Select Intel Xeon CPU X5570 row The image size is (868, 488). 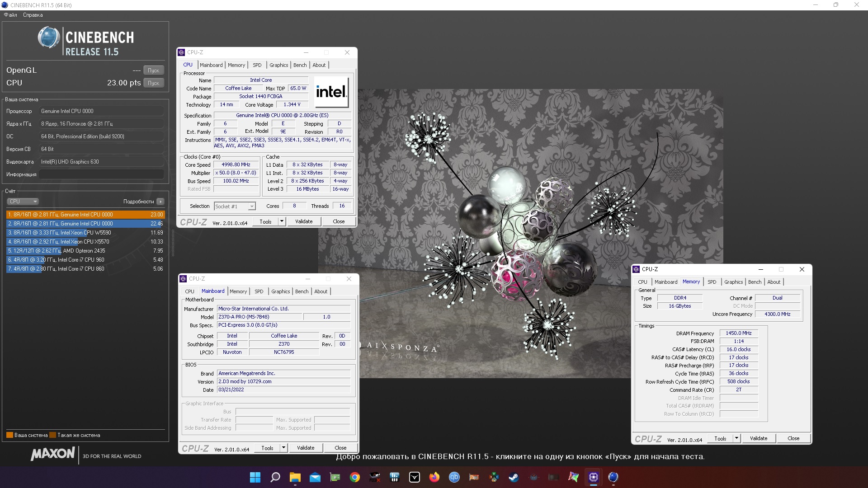coord(85,242)
